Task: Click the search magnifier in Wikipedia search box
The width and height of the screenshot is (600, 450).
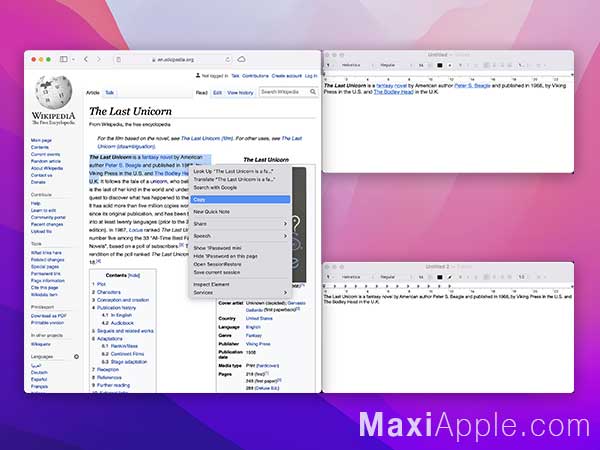Action: click(x=313, y=92)
